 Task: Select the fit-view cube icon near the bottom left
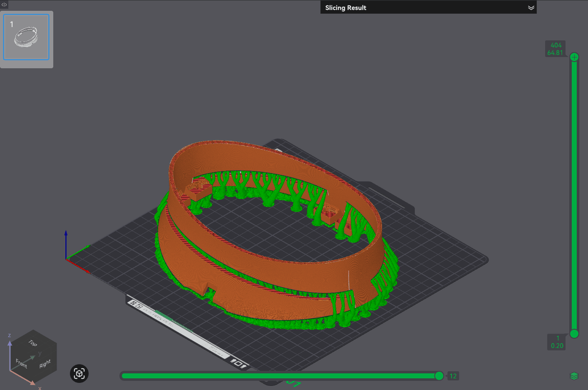(x=79, y=373)
